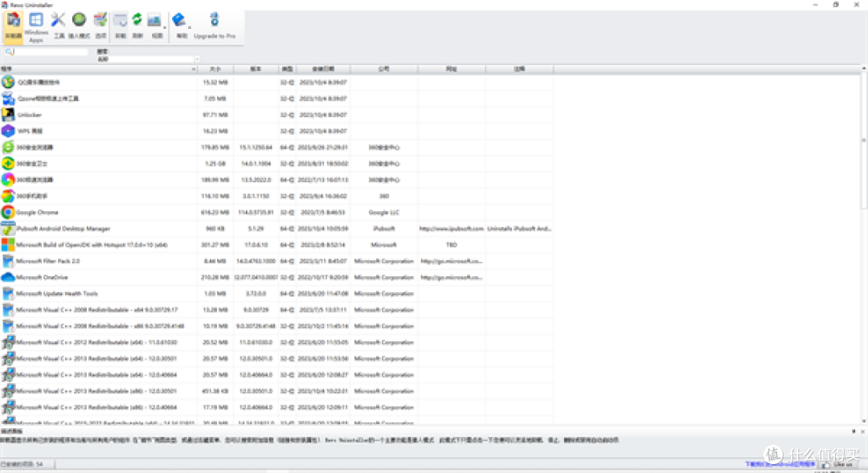The width and height of the screenshot is (868, 473).
Task: Select the 360 Secure Browser icon in the 179.85 MB row
Action: pyautogui.click(x=8, y=147)
